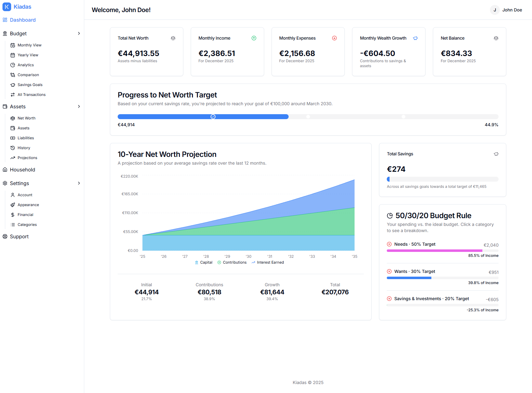Screen dimensions: 532x393
Task: Open the Household menu item
Action: click(x=22, y=170)
